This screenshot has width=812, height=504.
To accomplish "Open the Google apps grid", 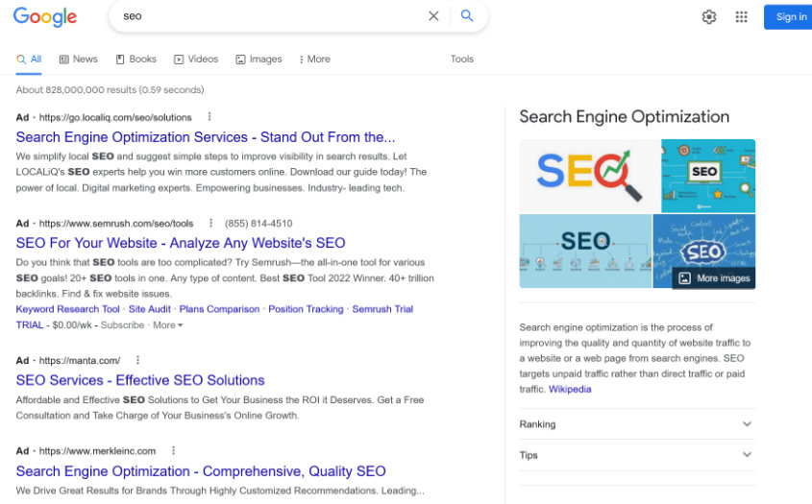I will [x=741, y=16].
